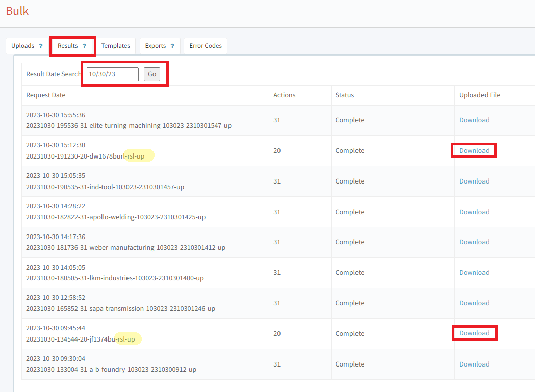535x392 pixels.
Task: Download the lkm-industries uploaded file
Action: click(474, 273)
